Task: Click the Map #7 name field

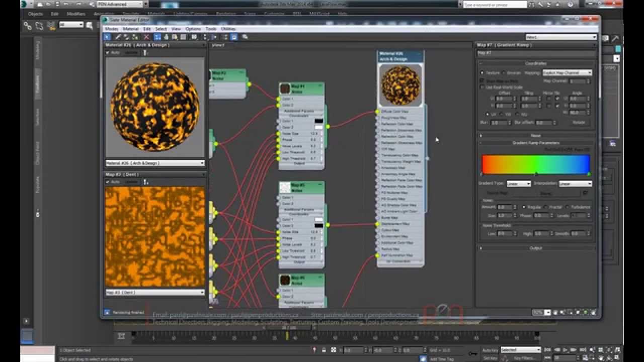Action: coord(536,53)
